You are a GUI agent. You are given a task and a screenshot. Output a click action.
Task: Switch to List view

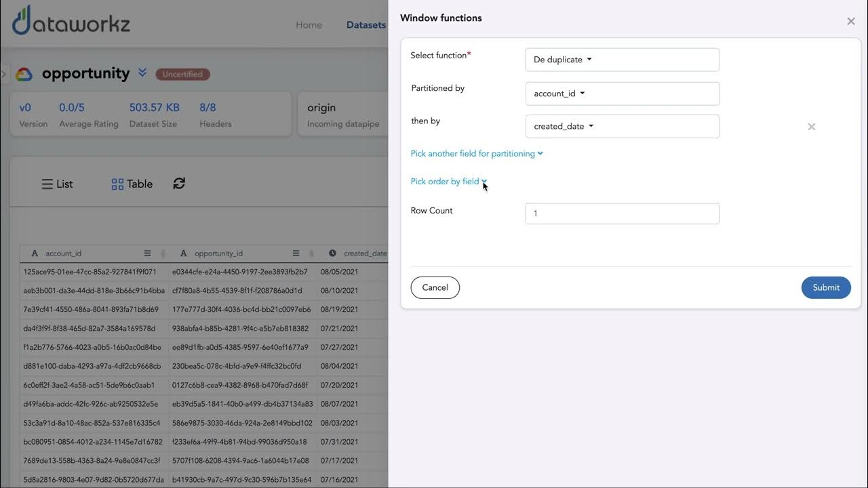click(57, 184)
